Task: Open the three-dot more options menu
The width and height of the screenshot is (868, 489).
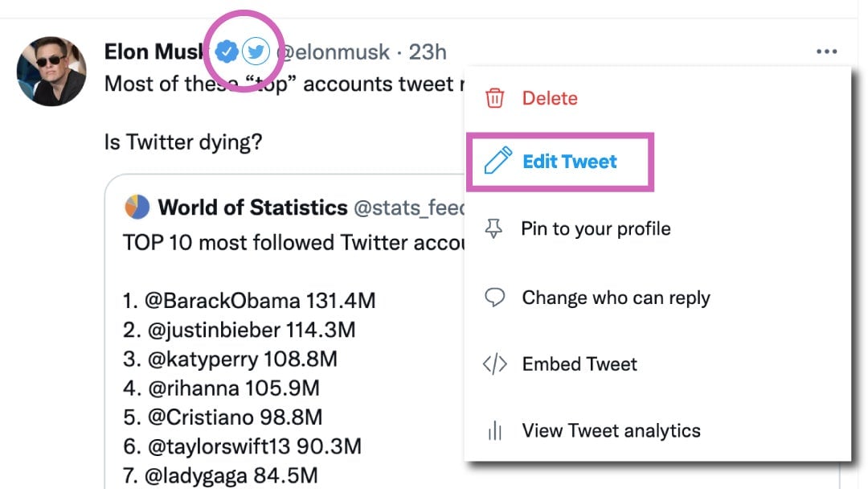Action: coord(826,51)
